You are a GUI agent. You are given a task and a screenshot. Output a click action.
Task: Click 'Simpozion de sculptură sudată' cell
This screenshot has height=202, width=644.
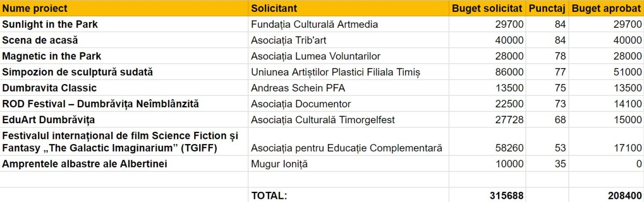[124, 72]
